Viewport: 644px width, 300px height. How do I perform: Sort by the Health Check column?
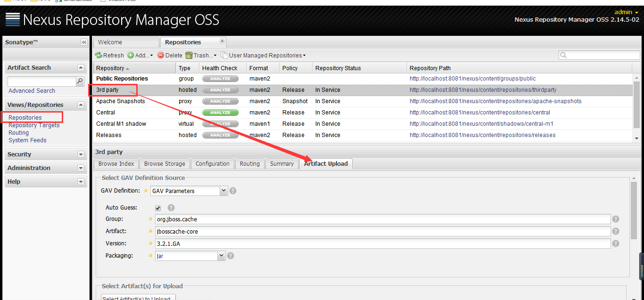coord(223,68)
